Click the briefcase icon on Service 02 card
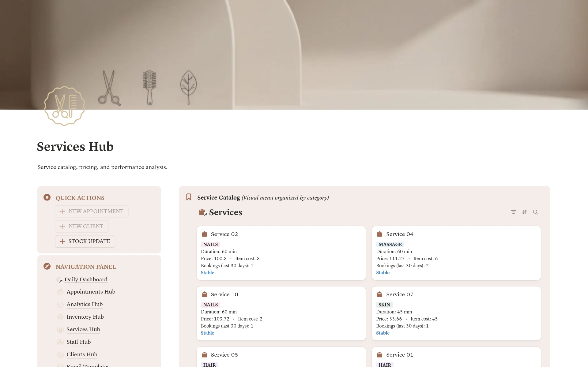Image resolution: width=588 pixels, height=367 pixels. point(204,234)
